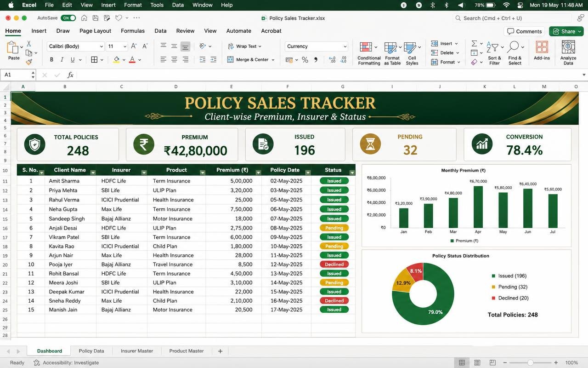Click the Format as Table icon
The width and height of the screenshot is (588, 368).
coord(390,47)
